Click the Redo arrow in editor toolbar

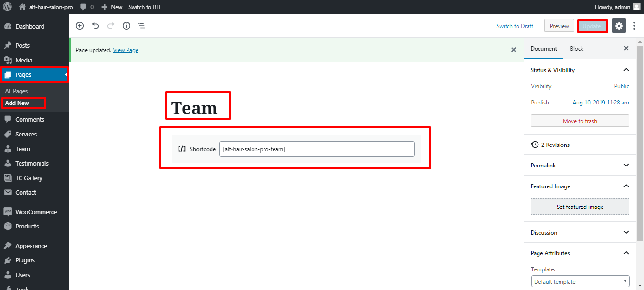click(111, 26)
